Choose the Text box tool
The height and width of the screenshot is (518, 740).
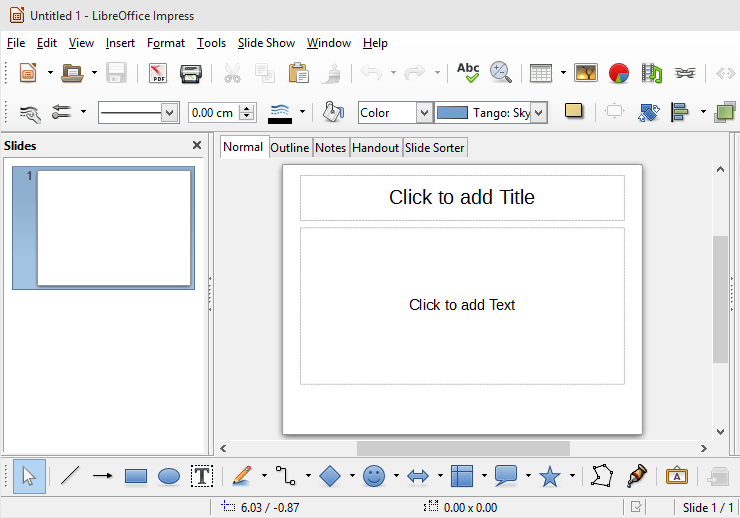(x=202, y=477)
